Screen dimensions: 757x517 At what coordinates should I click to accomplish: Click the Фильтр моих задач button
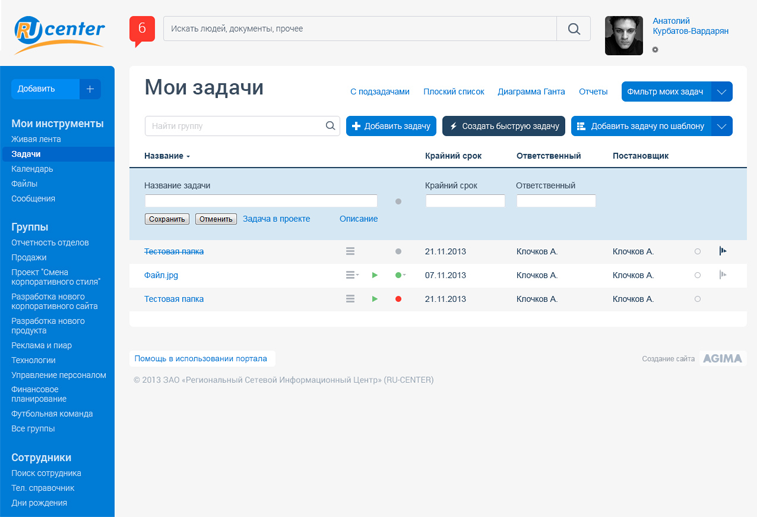[x=666, y=92]
